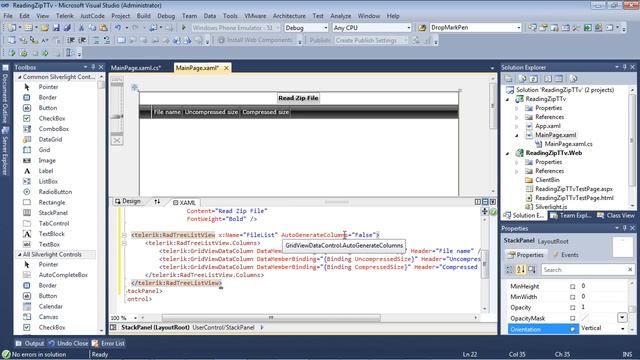The height and width of the screenshot is (360, 640).
Task: Open the Build menu
Action: 143,16
